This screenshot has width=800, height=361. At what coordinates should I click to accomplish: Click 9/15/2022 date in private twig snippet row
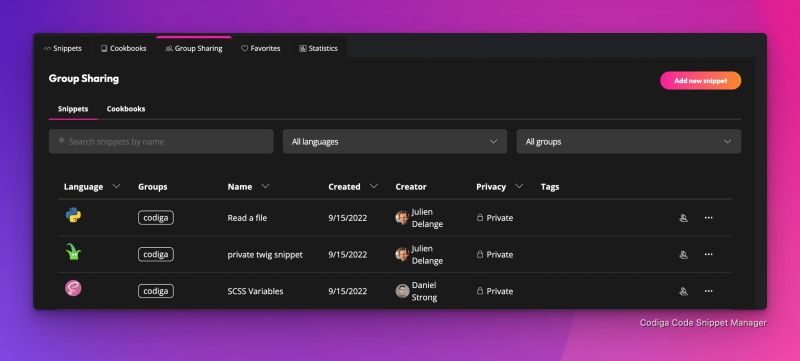click(347, 254)
